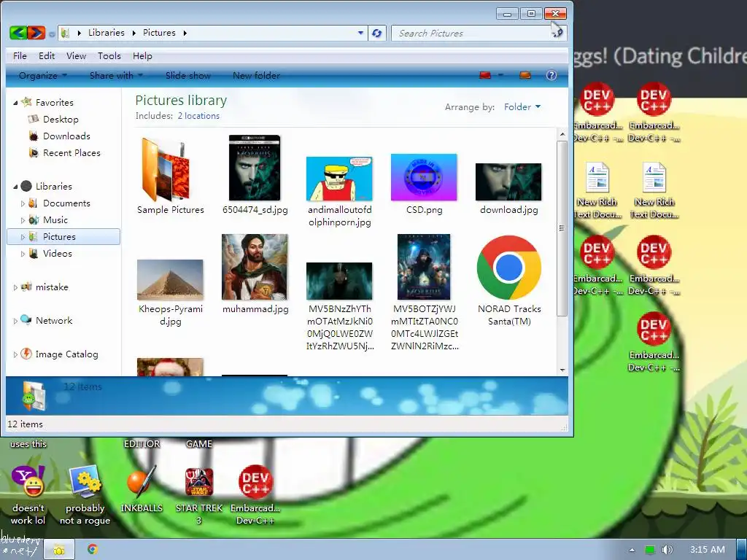Start the Slide show
Screen dimensions: 747x560
[188, 75]
